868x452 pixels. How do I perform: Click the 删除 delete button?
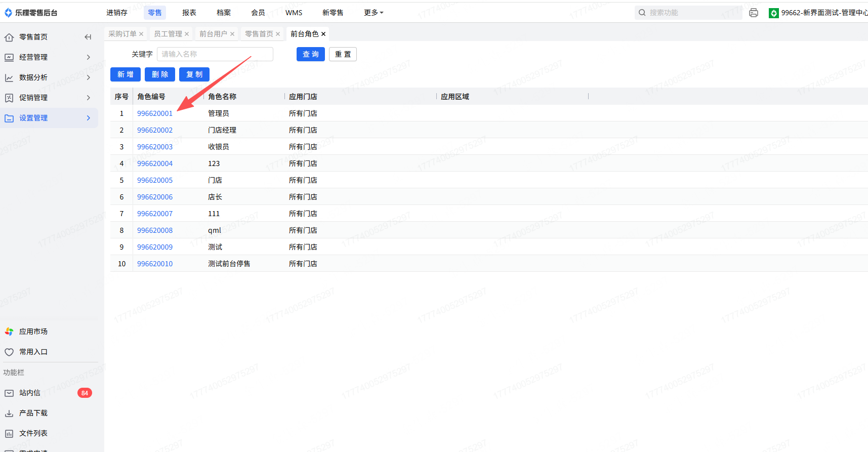(x=160, y=74)
